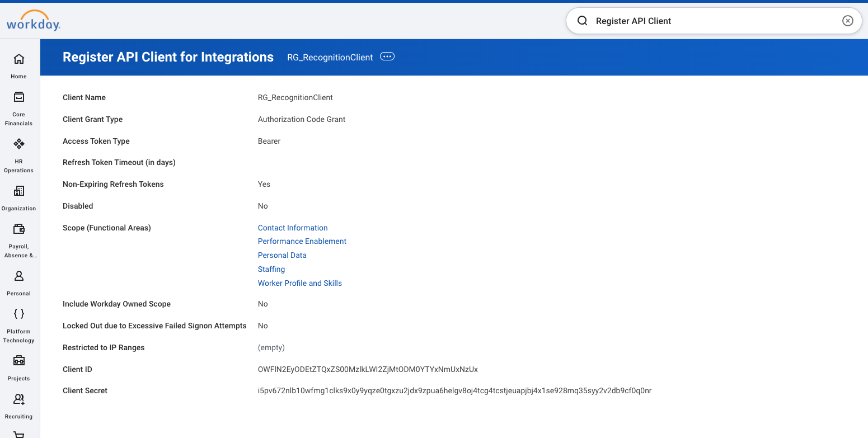Click the Client ID label

(77, 369)
